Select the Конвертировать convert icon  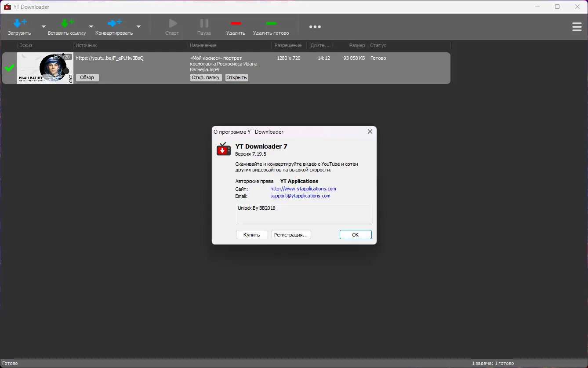113,22
